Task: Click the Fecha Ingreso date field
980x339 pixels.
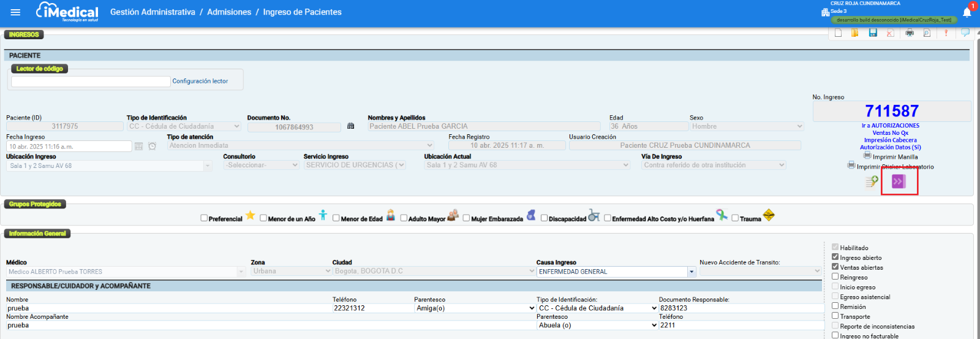Action: [x=69, y=147]
